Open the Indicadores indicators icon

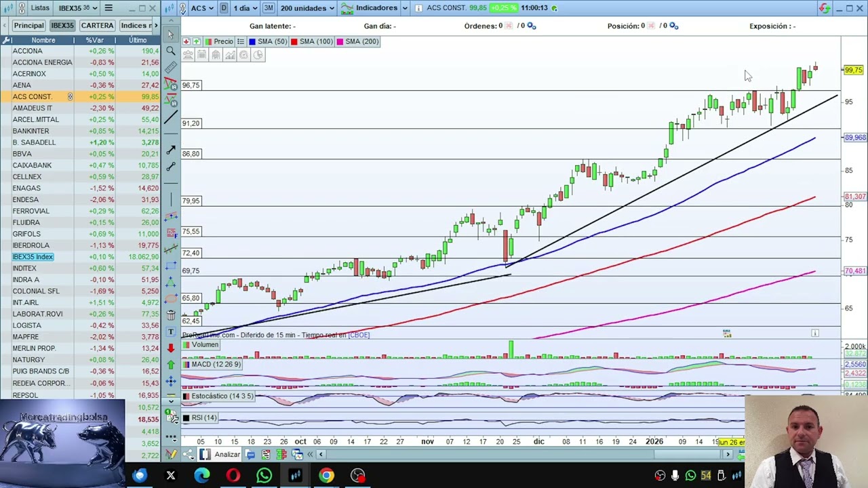pos(347,8)
